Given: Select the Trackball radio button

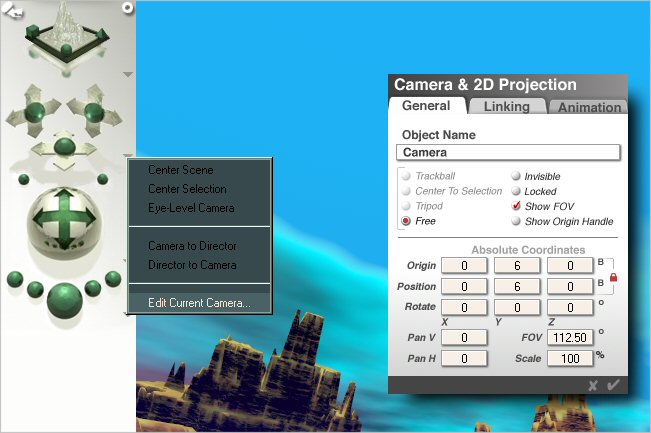Looking at the screenshot, I should [406, 176].
